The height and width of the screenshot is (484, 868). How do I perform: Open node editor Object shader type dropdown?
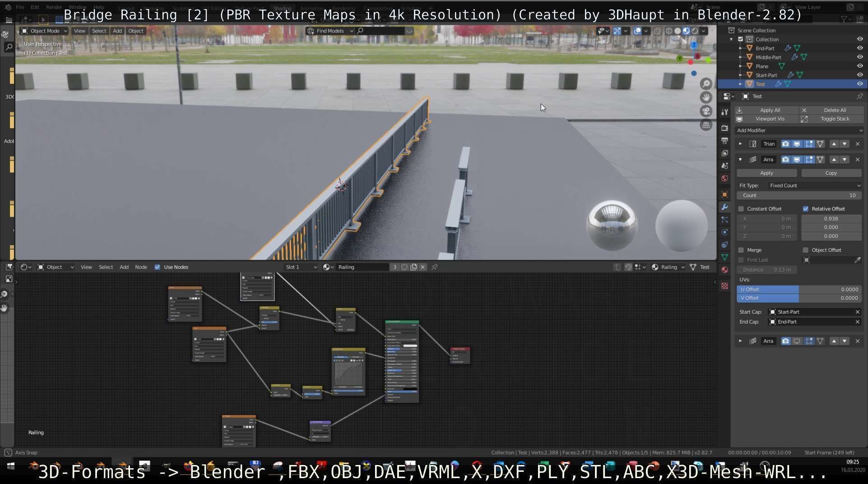pos(56,267)
